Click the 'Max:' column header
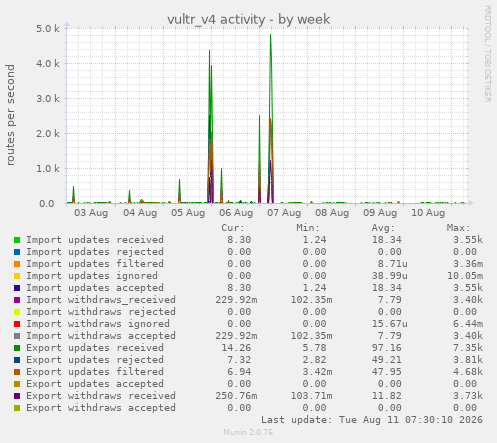Image resolution: width=497 pixels, height=443 pixels. 458,228
